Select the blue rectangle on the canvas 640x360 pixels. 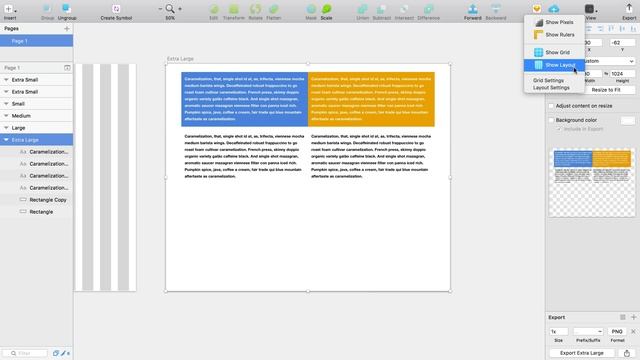pos(244,99)
